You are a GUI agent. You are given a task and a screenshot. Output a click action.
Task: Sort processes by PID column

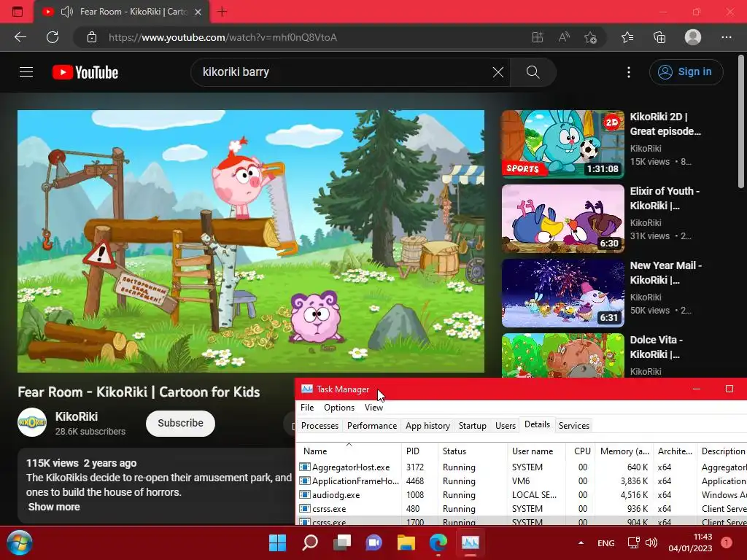point(419,451)
